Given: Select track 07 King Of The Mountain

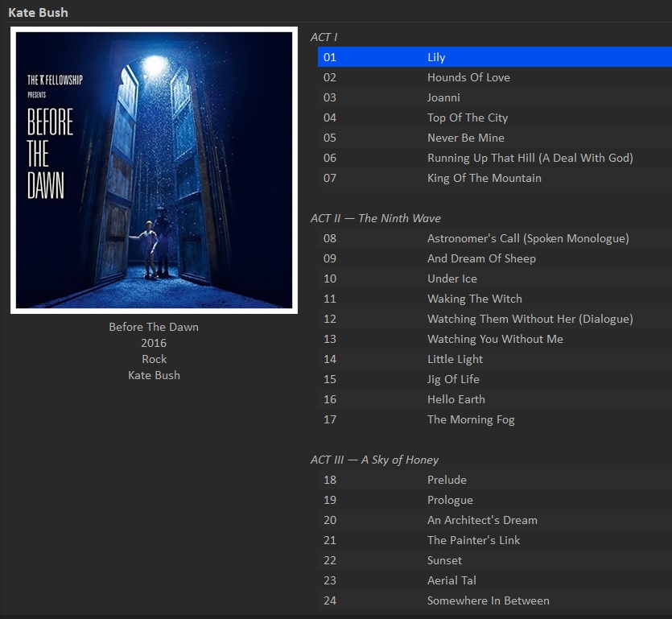Looking at the screenshot, I should click(x=495, y=178).
